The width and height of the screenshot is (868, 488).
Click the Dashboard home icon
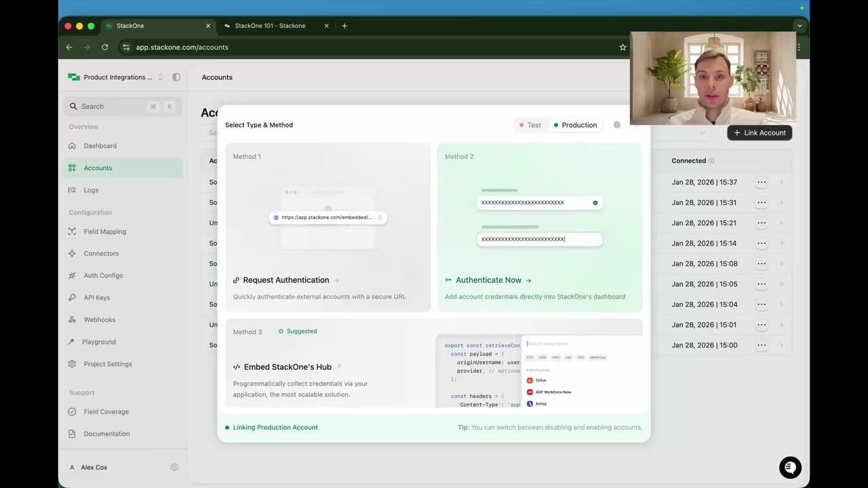pos(72,146)
